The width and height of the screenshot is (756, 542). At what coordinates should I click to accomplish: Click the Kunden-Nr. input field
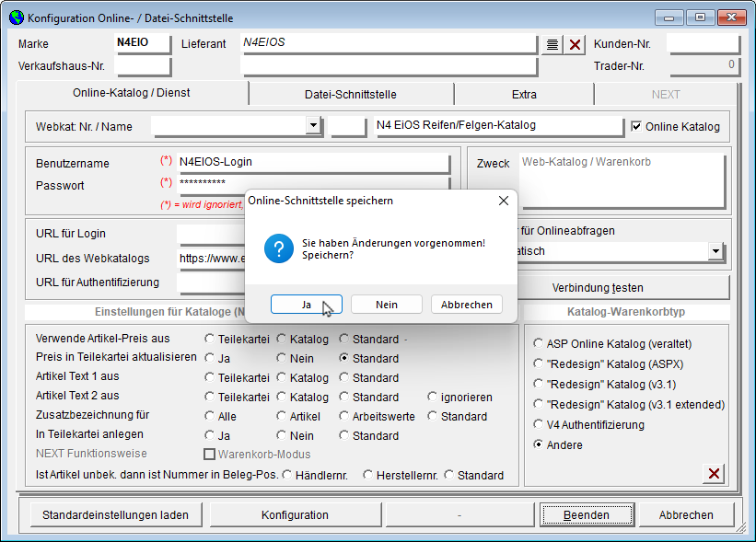[x=704, y=43]
